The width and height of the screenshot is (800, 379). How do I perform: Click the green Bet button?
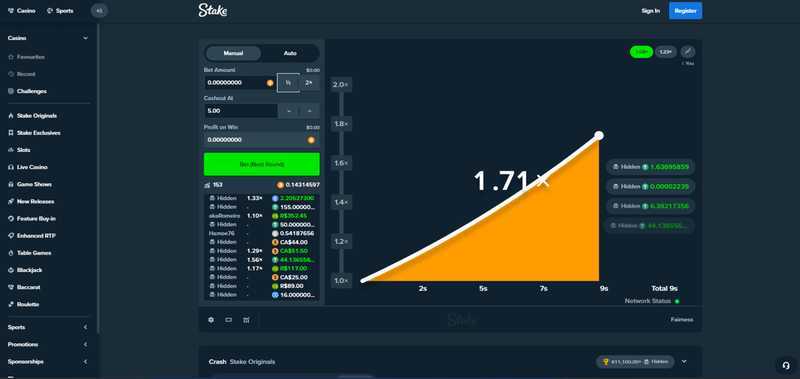pyautogui.click(x=262, y=164)
